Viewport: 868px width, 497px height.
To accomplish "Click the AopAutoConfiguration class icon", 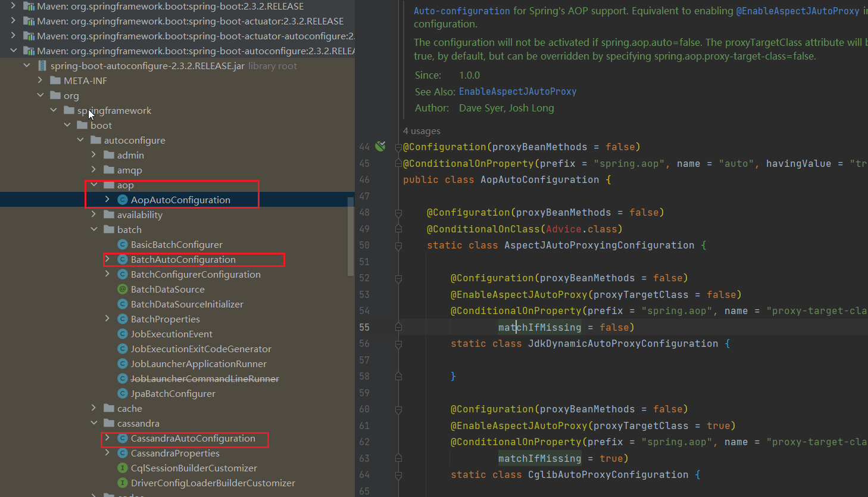I will (123, 200).
